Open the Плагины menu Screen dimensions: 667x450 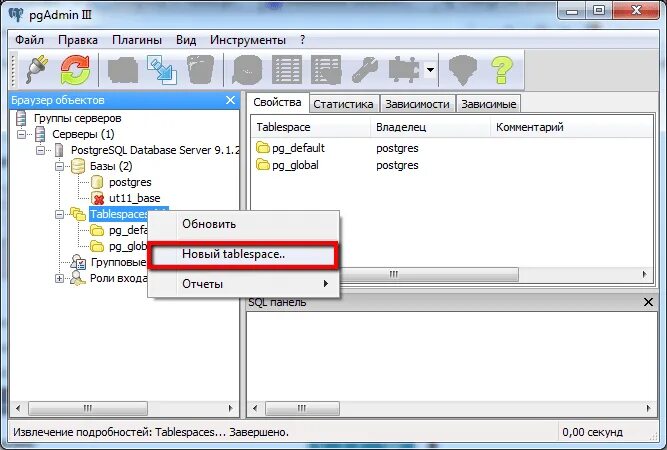(x=137, y=40)
